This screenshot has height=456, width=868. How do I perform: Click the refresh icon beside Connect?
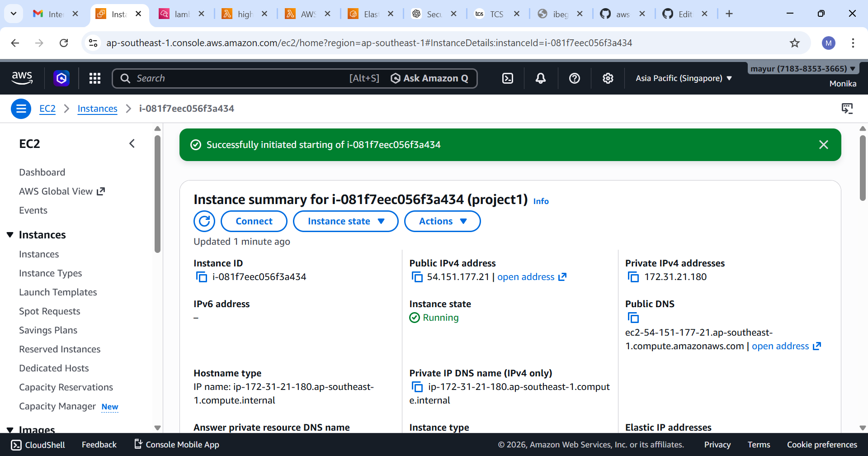(x=204, y=221)
